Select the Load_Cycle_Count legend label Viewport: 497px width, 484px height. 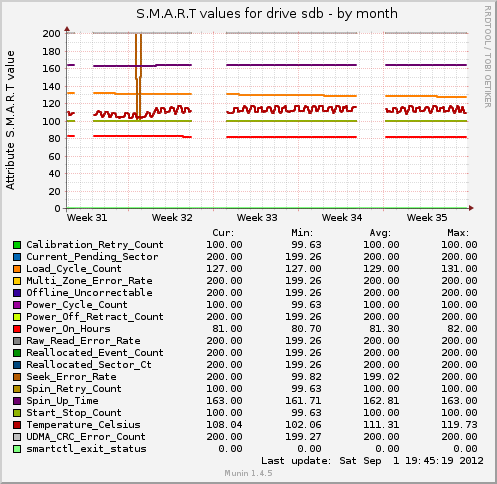[x=74, y=269]
